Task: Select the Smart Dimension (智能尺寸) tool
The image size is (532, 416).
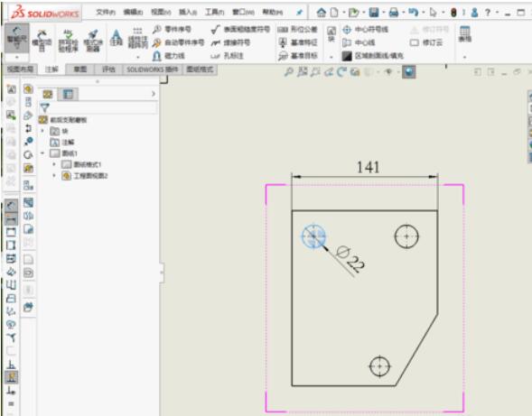Action: pos(16,38)
